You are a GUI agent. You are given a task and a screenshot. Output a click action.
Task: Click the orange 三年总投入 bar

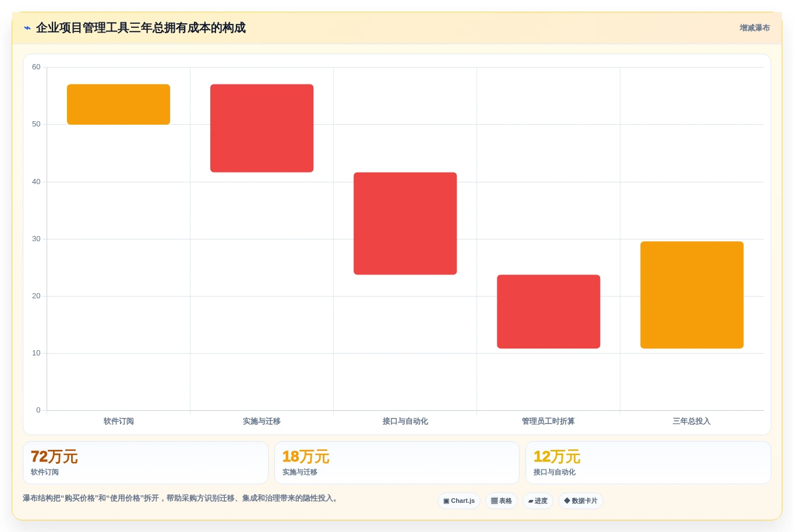(x=691, y=295)
